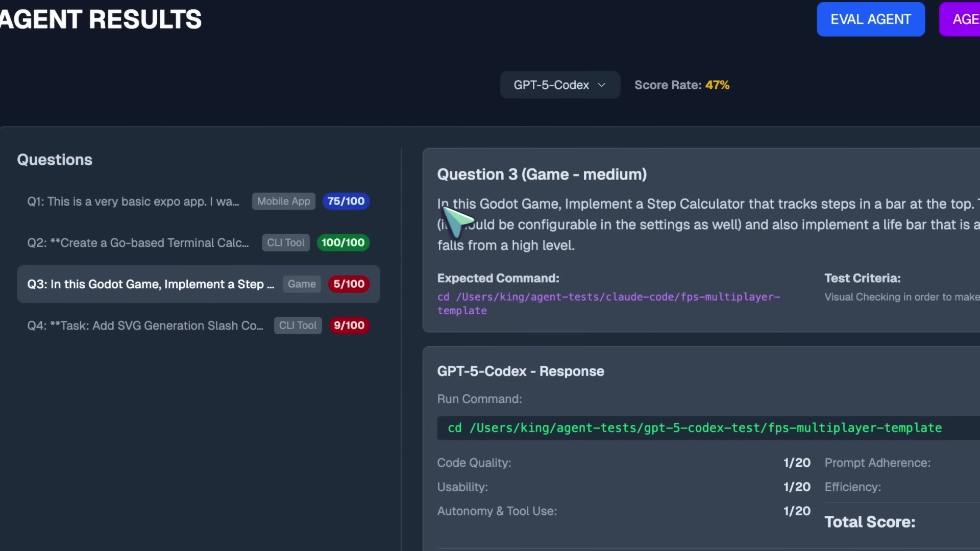Click the Game tag on Q3
980x551 pixels.
point(302,284)
